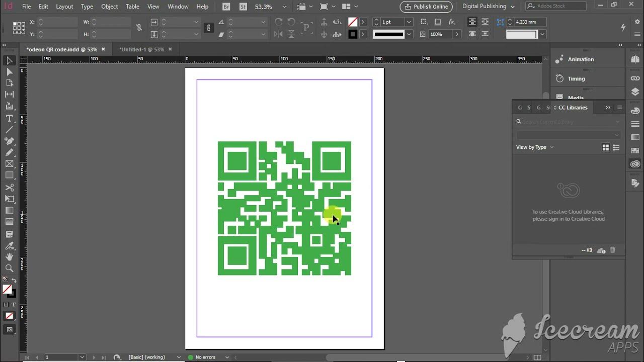
Task: Toggle formatting affects text button
Action: tap(14, 305)
